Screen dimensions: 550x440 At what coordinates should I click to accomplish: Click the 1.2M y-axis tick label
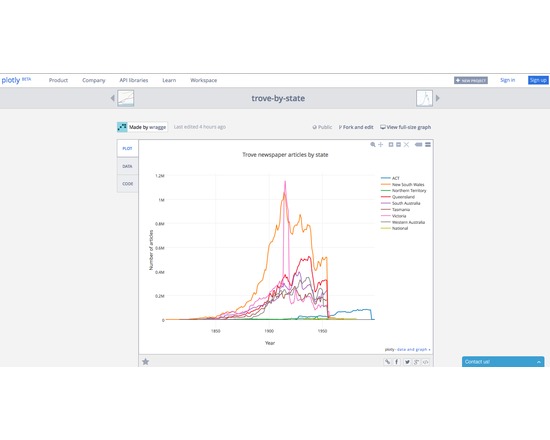(160, 176)
